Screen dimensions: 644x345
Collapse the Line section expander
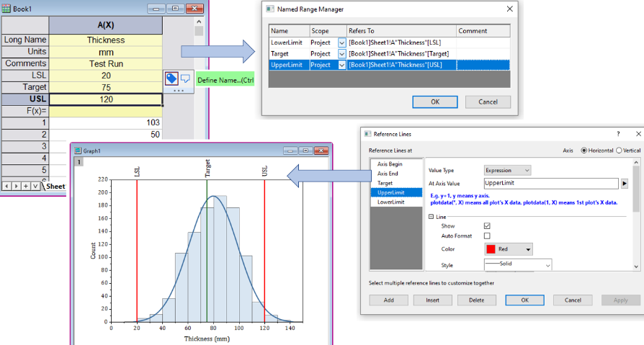pyautogui.click(x=431, y=216)
